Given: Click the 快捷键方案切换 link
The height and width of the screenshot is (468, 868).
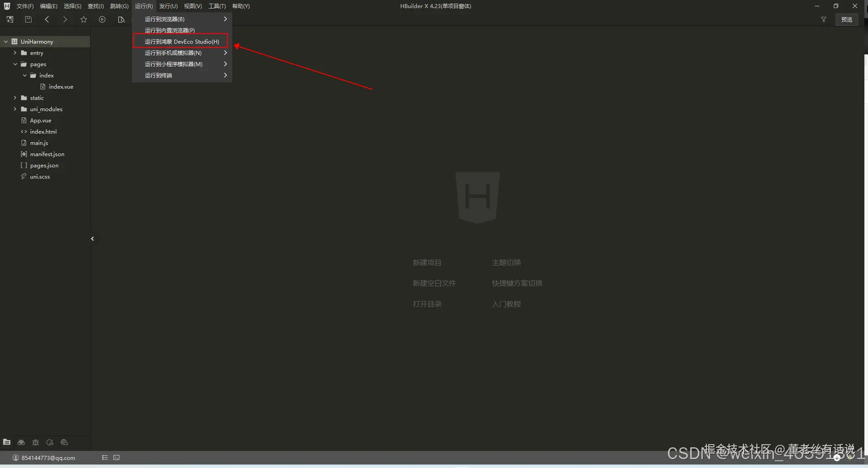Looking at the screenshot, I should [x=517, y=283].
